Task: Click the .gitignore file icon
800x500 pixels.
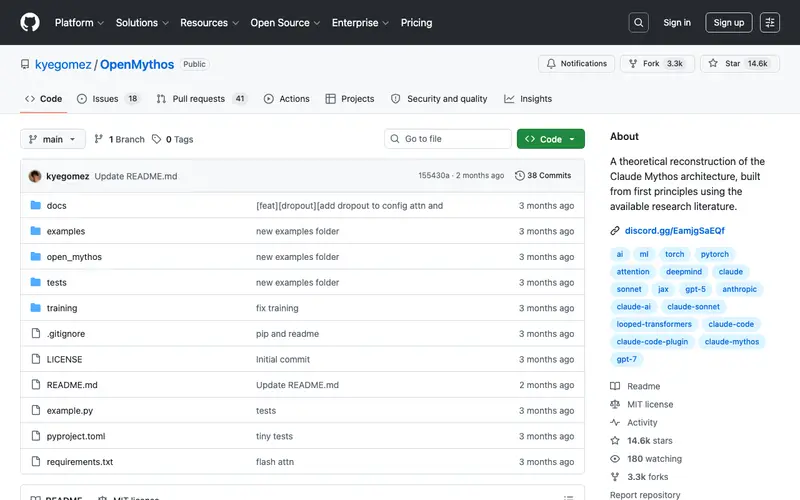Action: (x=36, y=333)
